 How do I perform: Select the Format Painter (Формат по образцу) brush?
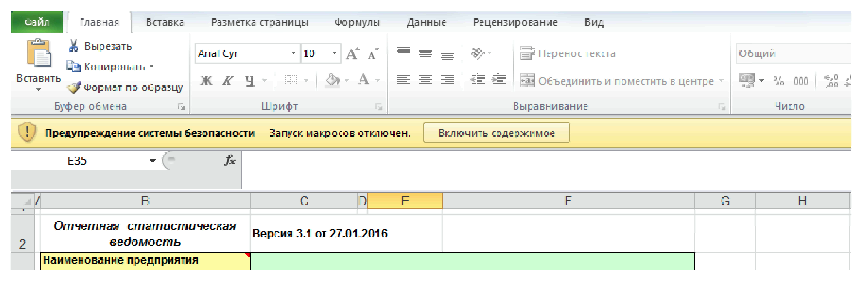tap(74, 87)
